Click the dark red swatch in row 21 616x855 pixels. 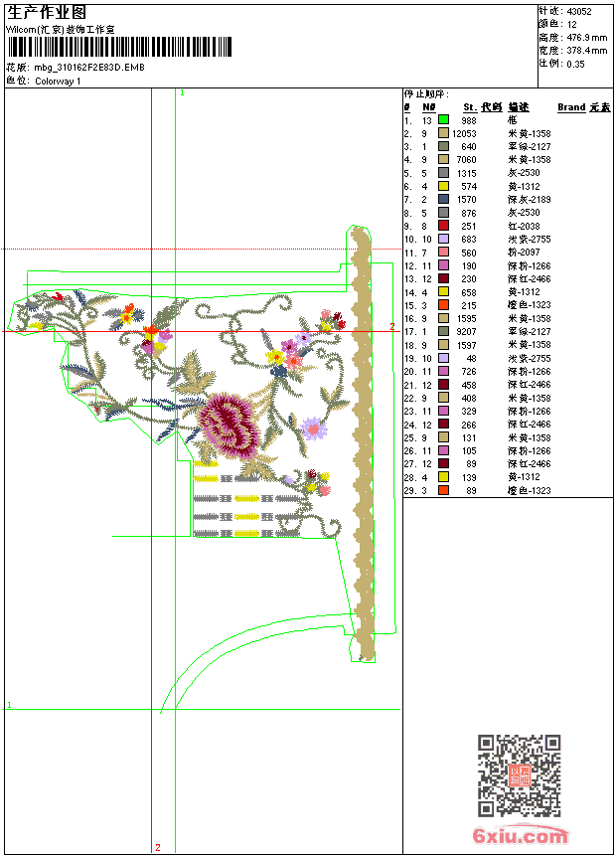point(444,385)
